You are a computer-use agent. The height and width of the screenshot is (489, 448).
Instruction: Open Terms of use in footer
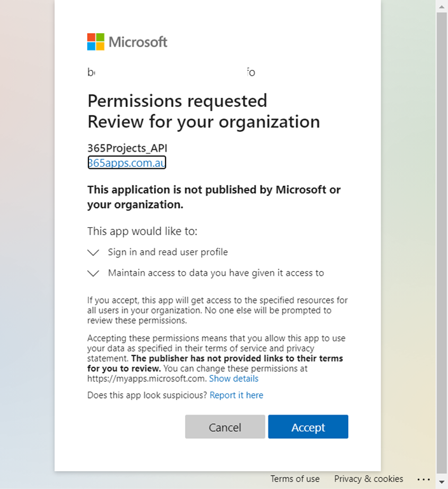pyautogui.click(x=295, y=479)
